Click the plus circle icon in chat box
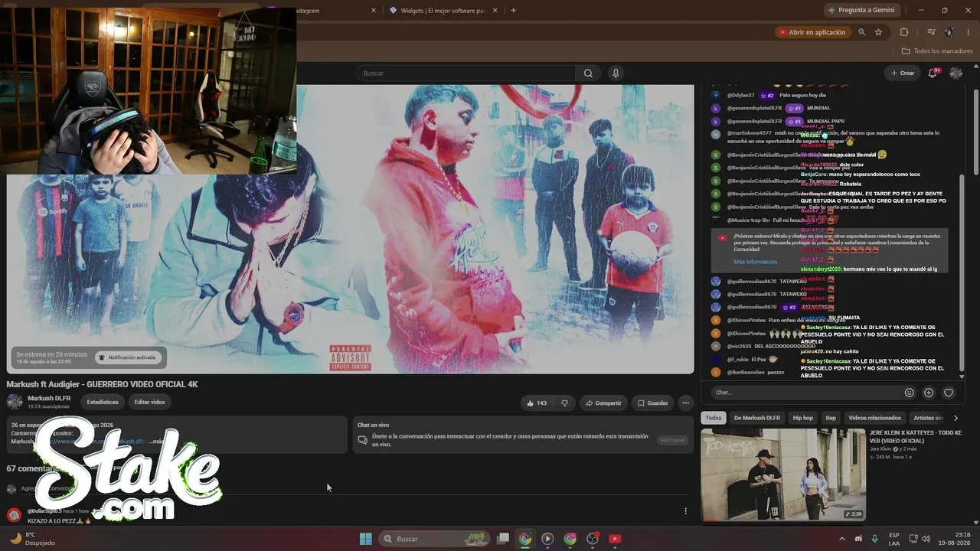 click(929, 393)
